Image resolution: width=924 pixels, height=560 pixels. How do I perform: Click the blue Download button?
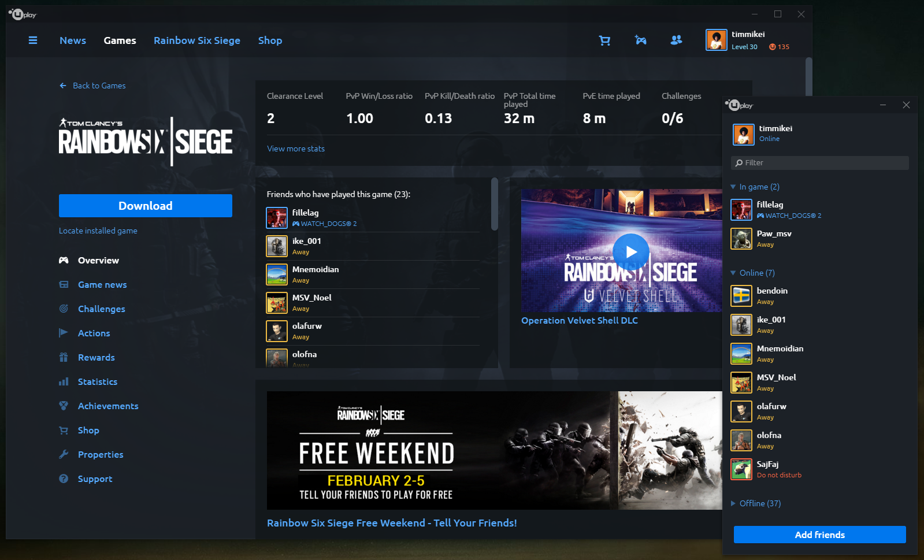(x=146, y=206)
